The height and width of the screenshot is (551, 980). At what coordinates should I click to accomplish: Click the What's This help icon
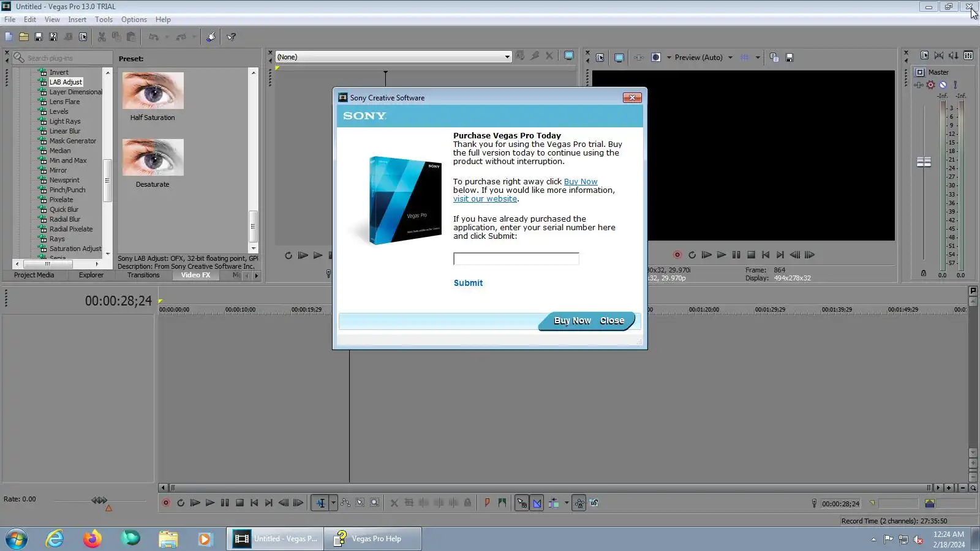pyautogui.click(x=232, y=37)
